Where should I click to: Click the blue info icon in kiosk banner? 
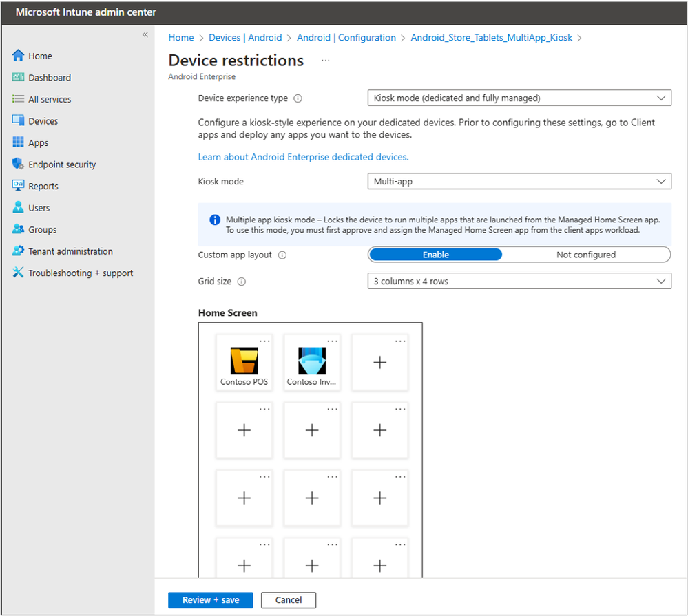pos(215,220)
